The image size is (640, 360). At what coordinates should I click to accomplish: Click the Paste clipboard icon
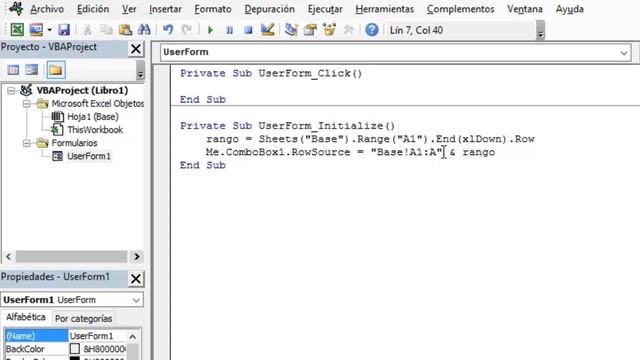[125, 30]
